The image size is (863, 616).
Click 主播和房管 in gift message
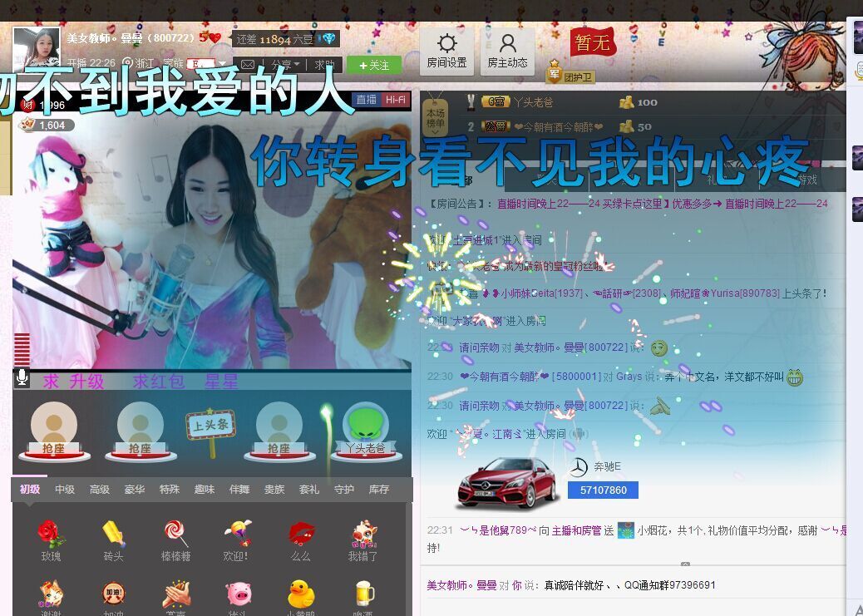tap(576, 530)
